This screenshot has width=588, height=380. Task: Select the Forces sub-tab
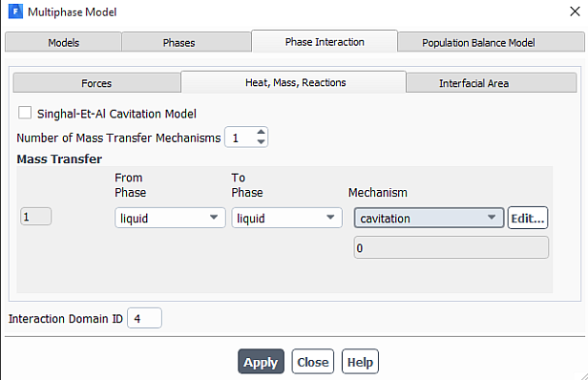click(96, 83)
